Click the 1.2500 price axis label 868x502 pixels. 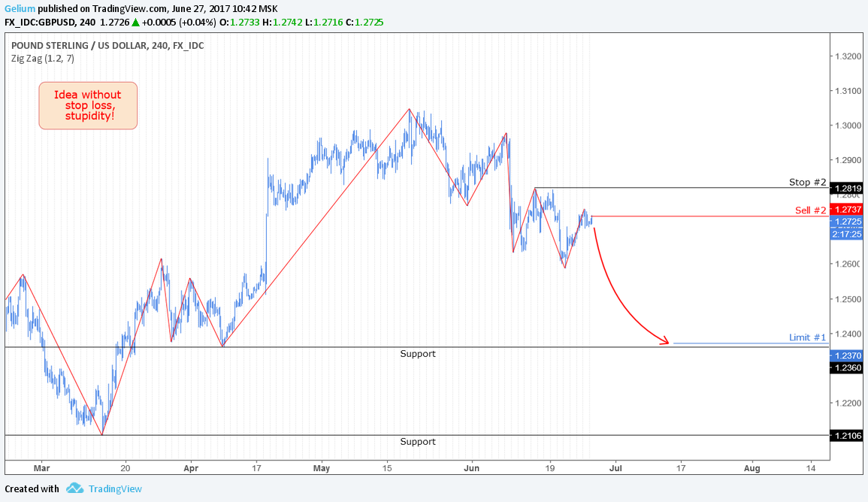pyautogui.click(x=848, y=299)
